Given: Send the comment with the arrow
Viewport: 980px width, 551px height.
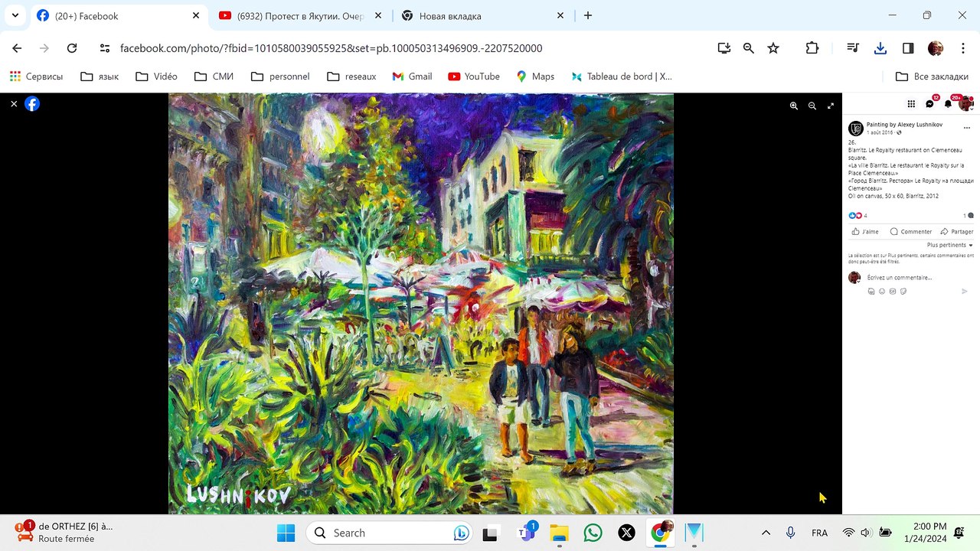Looking at the screenshot, I should [964, 292].
